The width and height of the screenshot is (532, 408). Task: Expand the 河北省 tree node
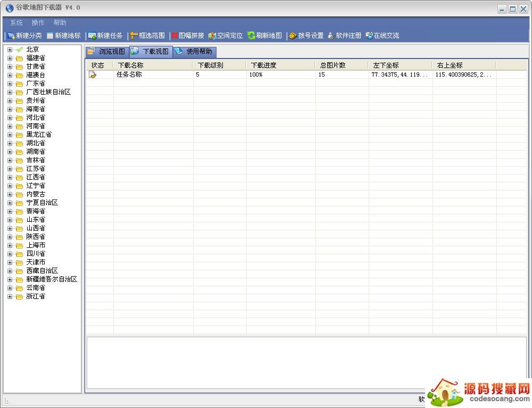click(x=10, y=118)
